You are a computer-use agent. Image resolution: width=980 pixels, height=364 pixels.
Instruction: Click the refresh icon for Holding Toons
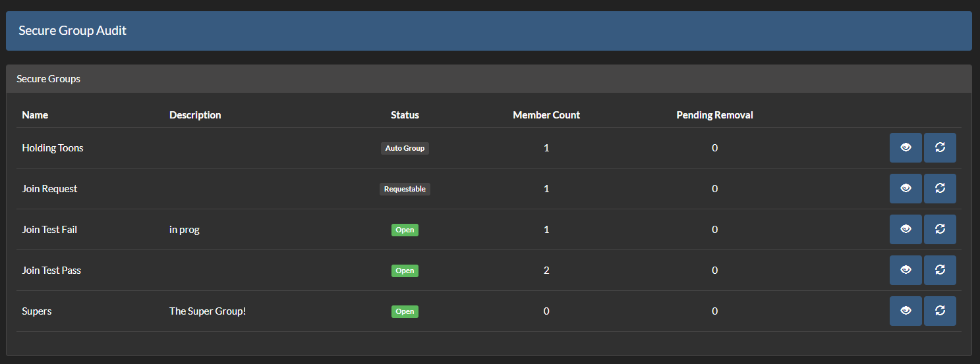(x=940, y=148)
